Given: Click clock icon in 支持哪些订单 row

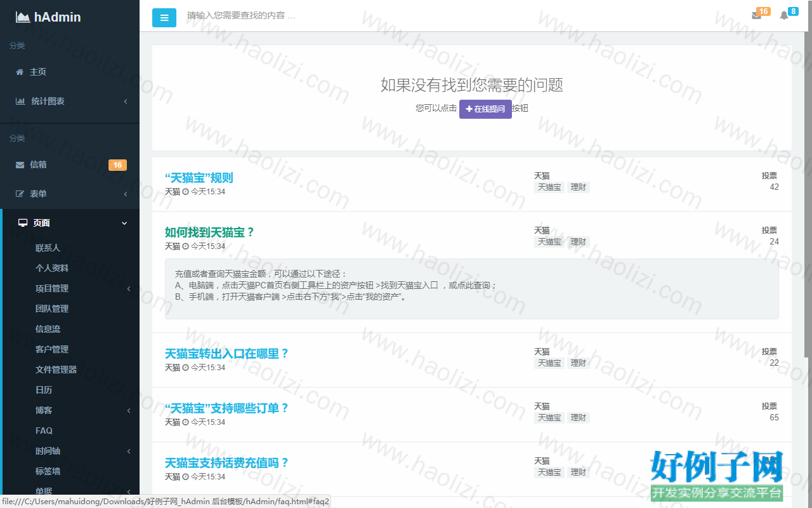Looking at the screenshot, I should (185, 422).
